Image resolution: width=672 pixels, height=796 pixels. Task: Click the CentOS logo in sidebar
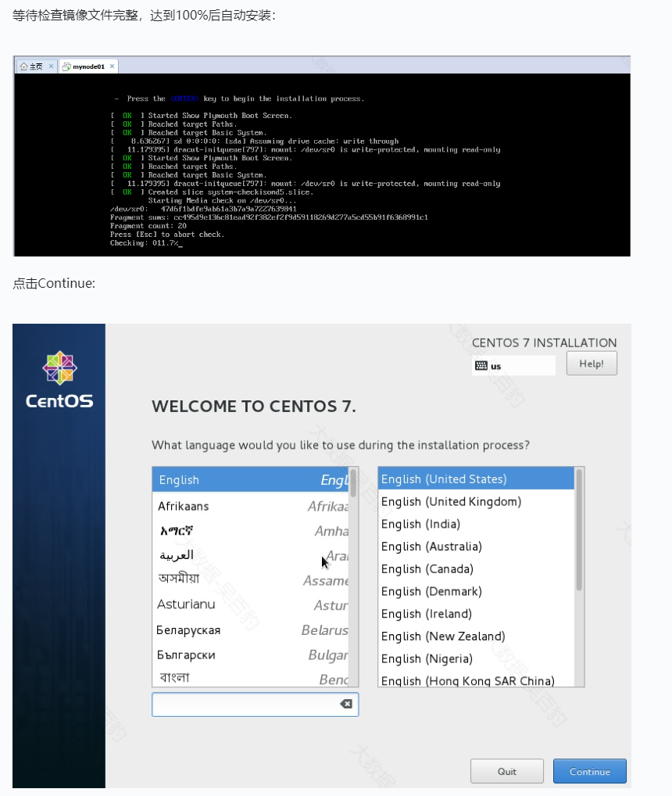coord(59,380)
